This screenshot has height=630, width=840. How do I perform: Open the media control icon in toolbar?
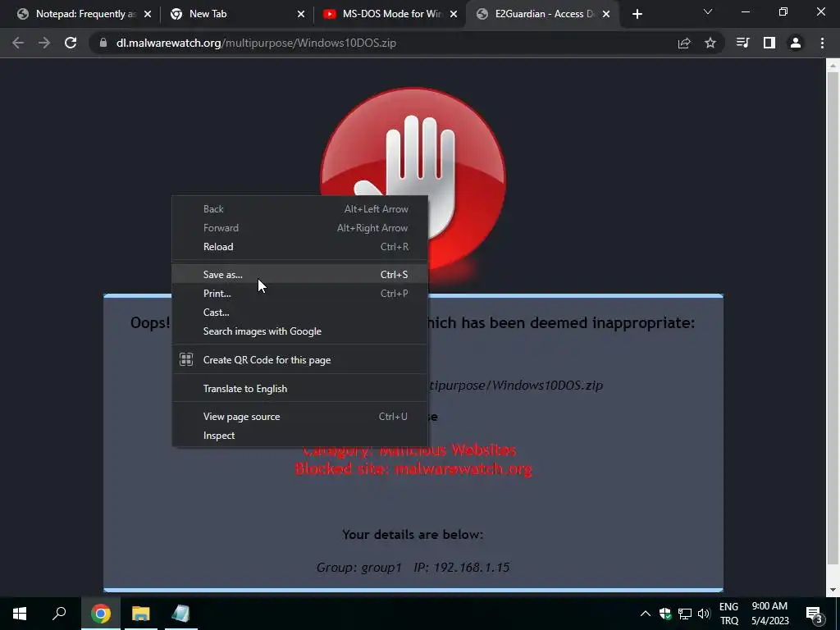[x=742, y=43]
